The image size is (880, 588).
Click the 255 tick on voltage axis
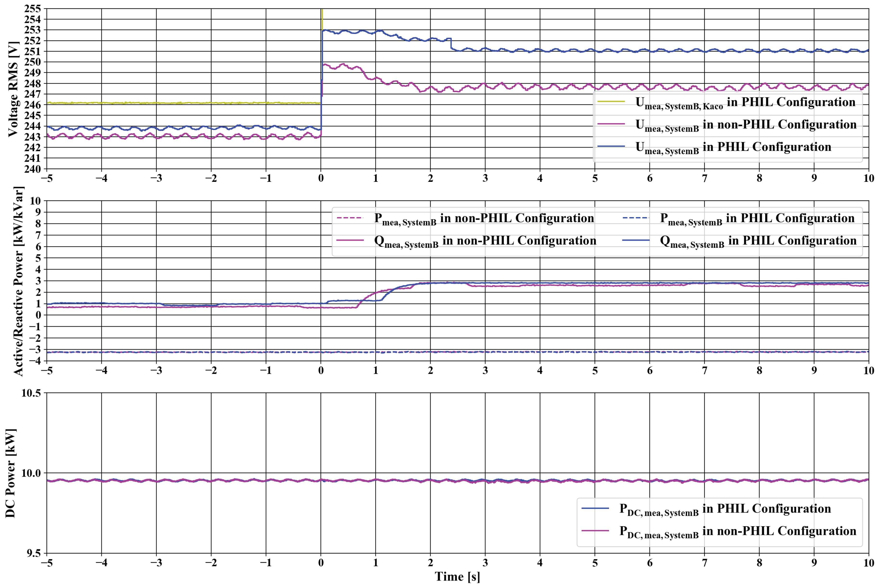point(32,9)
